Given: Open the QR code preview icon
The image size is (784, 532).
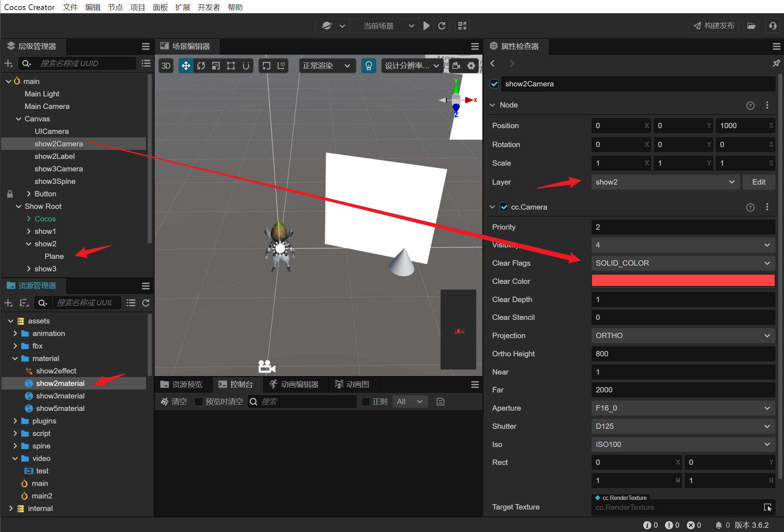Looking at the screenshot, I should pyautogui.click(x=462, y=26).
